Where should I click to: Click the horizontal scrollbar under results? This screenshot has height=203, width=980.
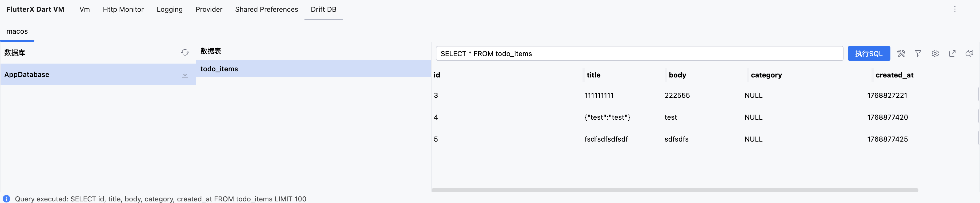[x=674, y=190]
